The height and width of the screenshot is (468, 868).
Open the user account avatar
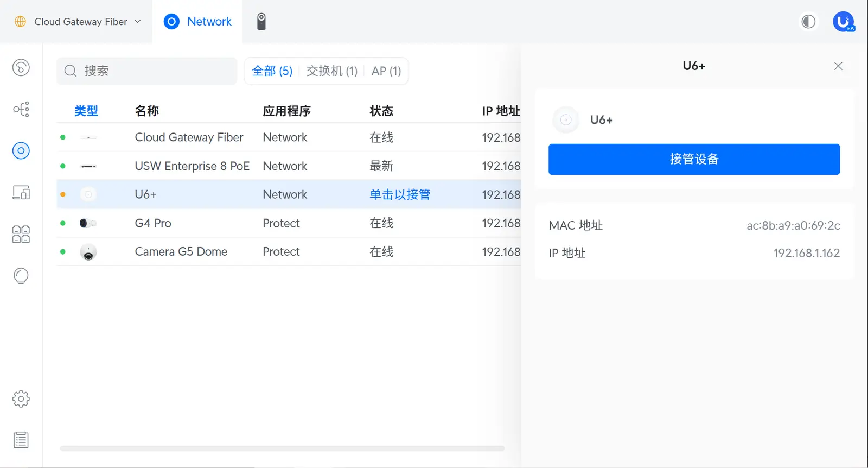844,22
